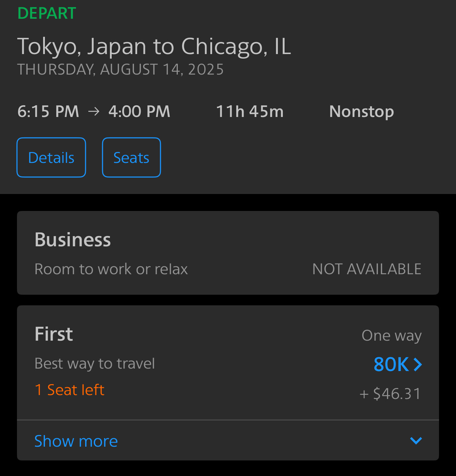This screenshot has width=456, height=476.
Task: Click the Show more link
Action: [x=76, y=441]
